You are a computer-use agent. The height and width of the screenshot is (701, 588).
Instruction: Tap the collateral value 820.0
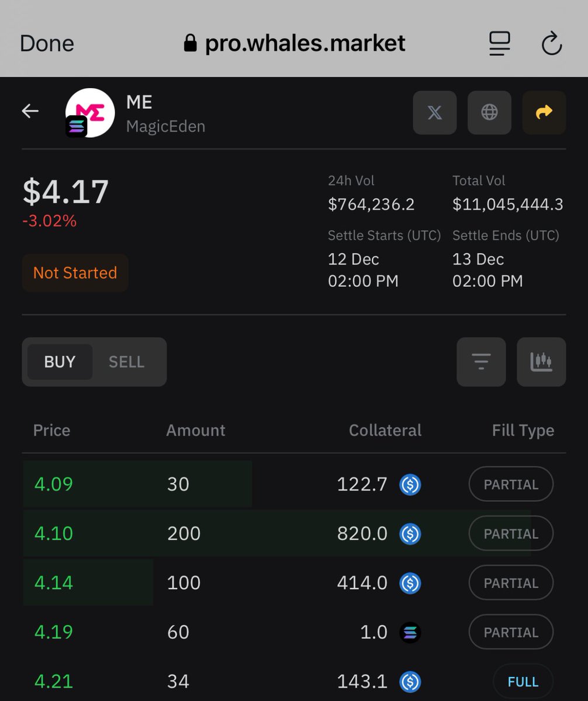(362, 533)
